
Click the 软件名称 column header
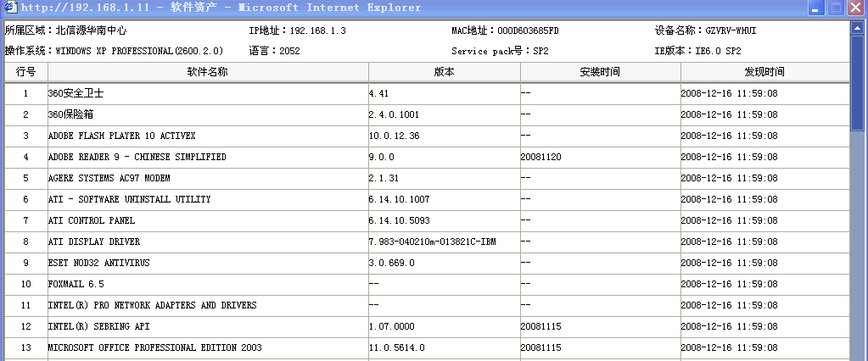208,72
